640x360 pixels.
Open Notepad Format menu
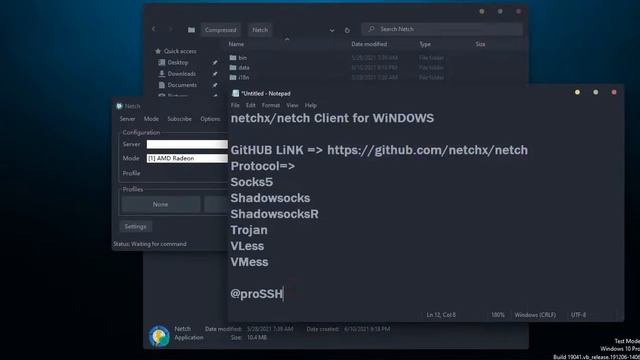coord(271,105)
